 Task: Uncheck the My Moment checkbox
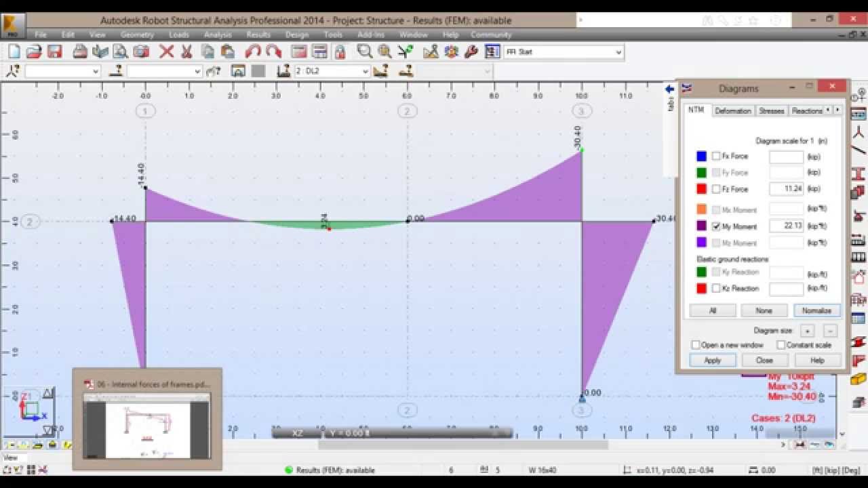[716, 226]
